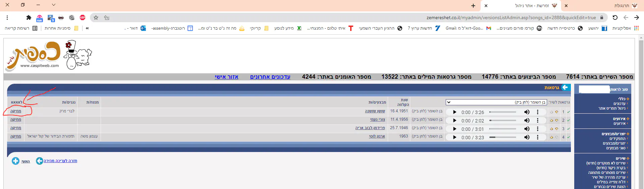Open the AdBlock Plus extension

(83, 17)
